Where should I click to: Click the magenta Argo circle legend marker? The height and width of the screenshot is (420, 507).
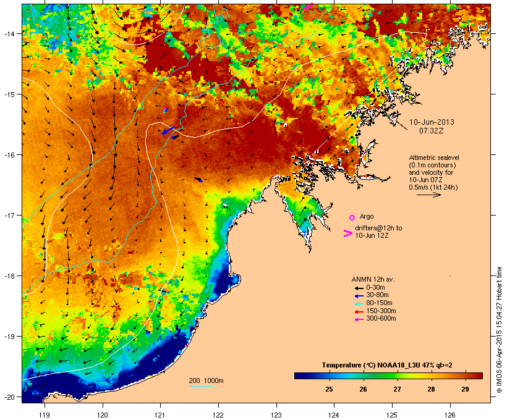click(352, 218)
